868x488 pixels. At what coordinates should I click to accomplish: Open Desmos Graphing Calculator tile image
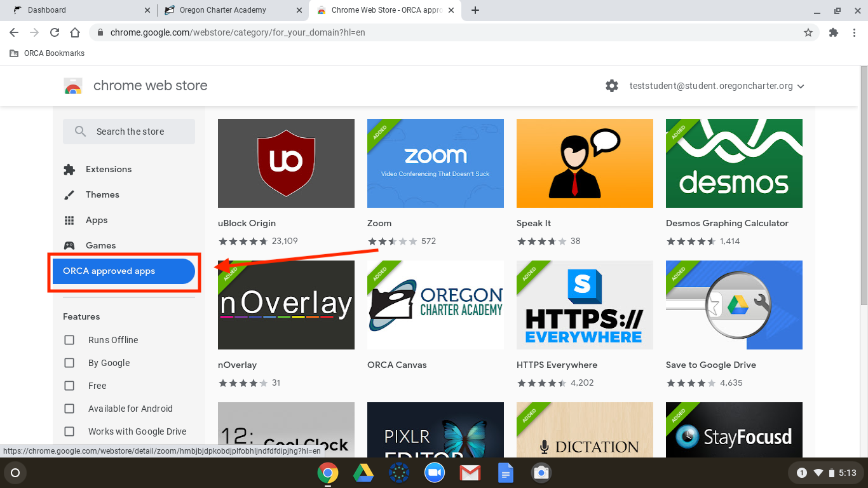[x=734, y=163]
